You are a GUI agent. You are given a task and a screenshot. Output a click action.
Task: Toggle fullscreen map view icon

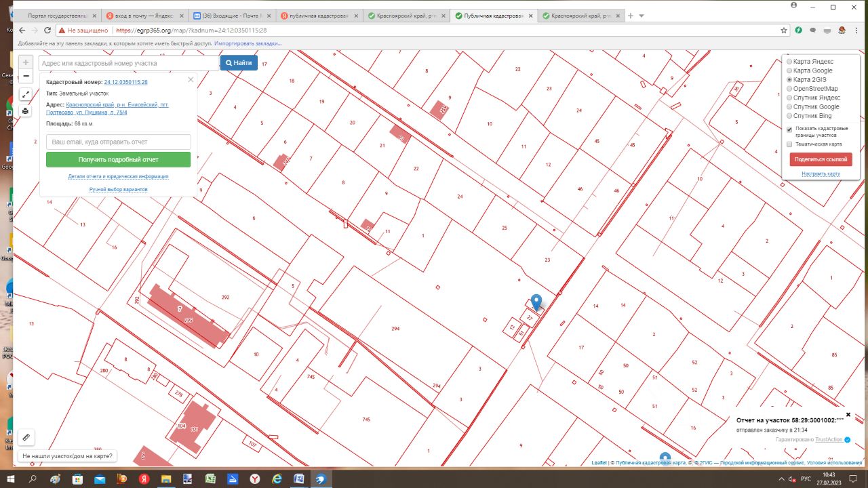point(26,95)
